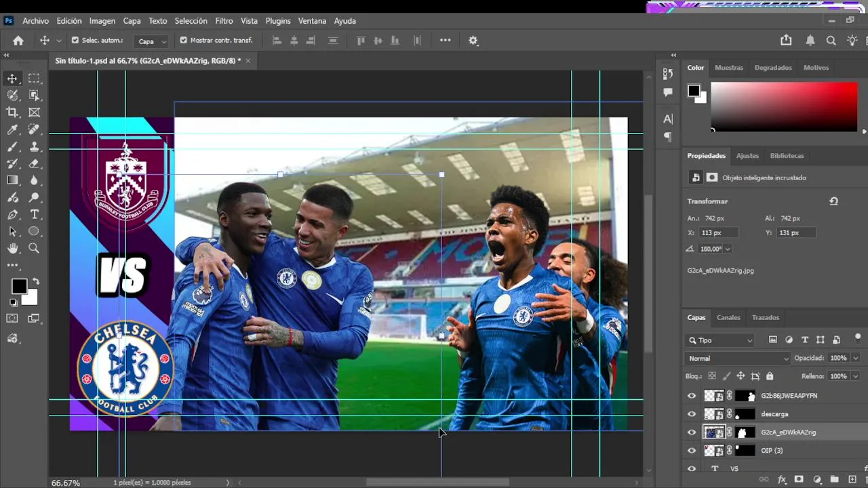This screenshot has width=868, height=488.
Task: Hide the G2b86jJWEAAPYFN layer
Action: click(x=692, y=396)
